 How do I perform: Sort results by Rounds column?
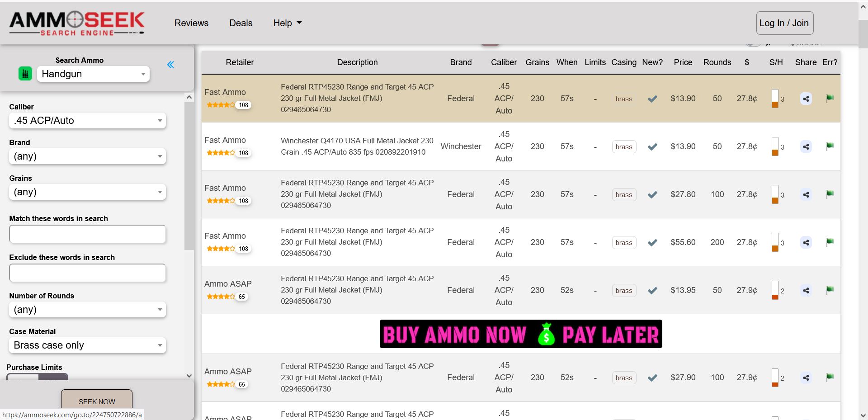(x=717, y=62)
